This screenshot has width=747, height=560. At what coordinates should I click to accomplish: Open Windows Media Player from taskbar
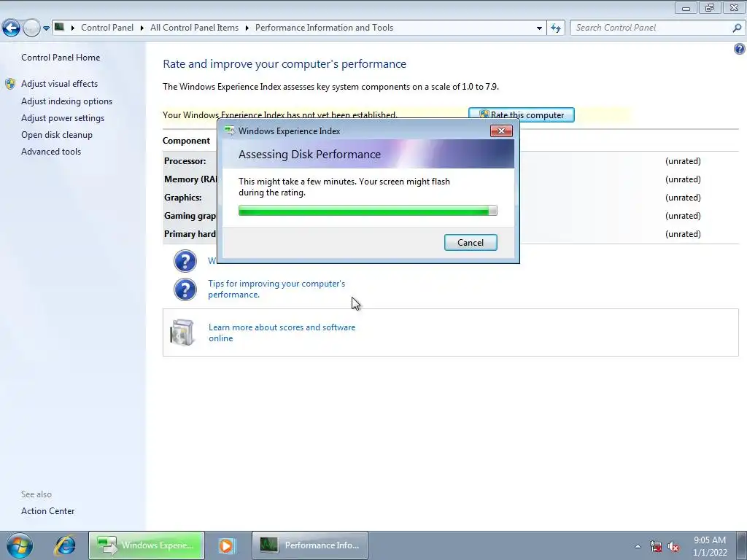(227, 545)
